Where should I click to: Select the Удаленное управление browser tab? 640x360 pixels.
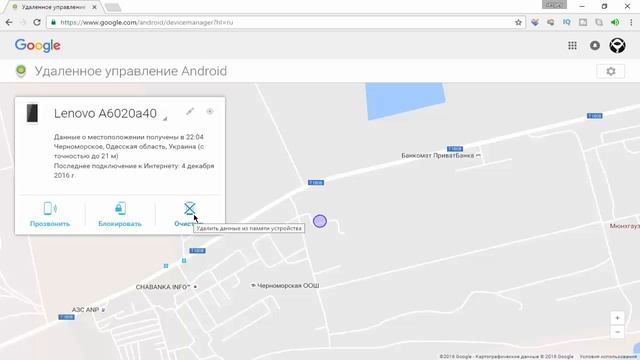[x=53, y=7]
